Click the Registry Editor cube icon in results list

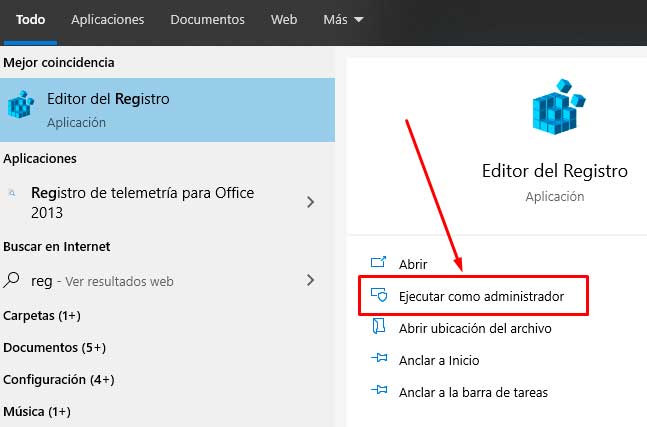pyautogui.click(x=20, y=104)
